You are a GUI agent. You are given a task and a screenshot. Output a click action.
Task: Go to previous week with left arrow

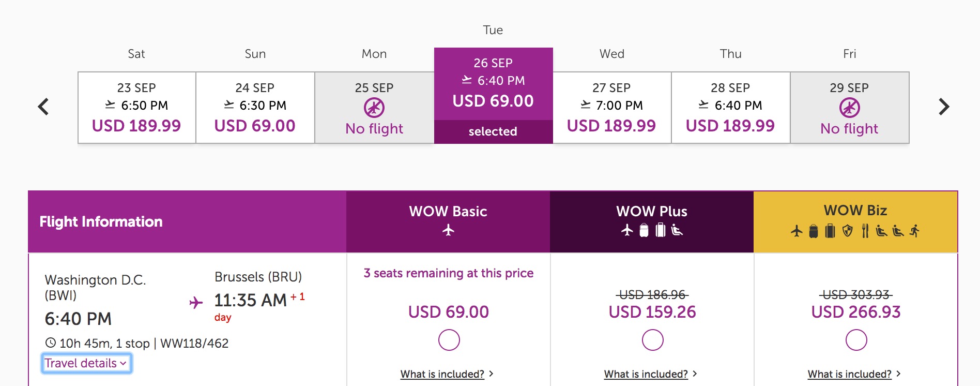click(44, 107)
